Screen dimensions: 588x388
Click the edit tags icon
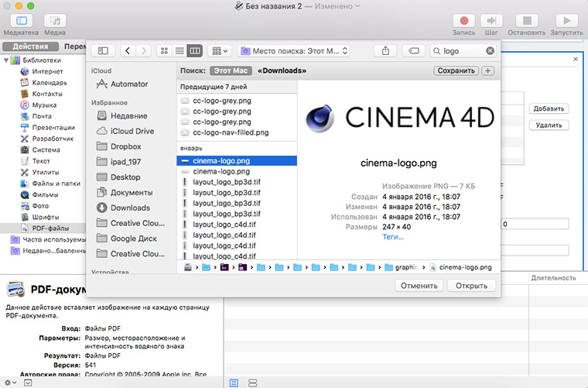click(x=414, y=50)
